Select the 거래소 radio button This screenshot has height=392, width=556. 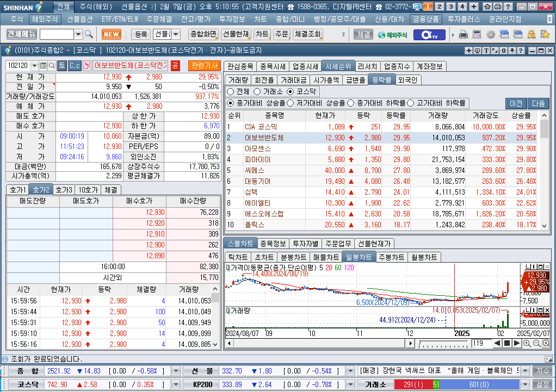[x=257, y=92]
